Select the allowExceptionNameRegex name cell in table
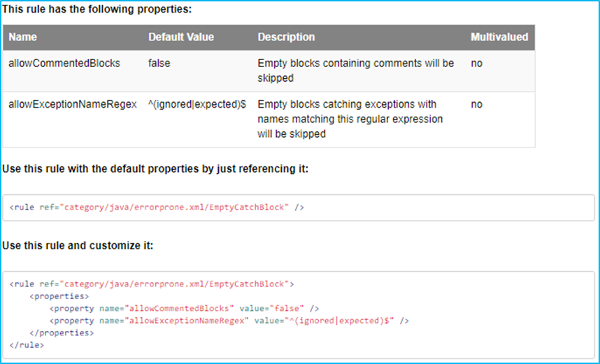 tap(72, 105)
